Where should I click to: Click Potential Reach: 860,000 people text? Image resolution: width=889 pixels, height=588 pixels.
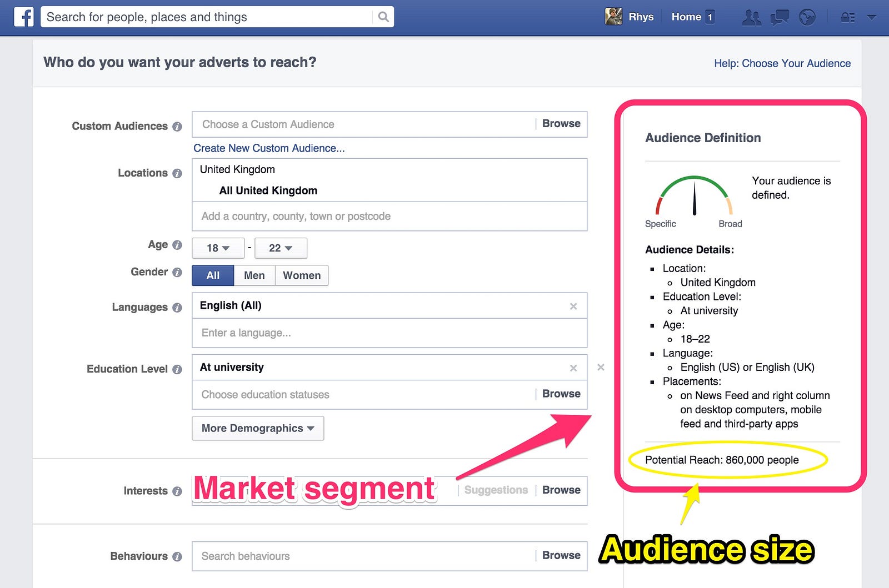(722, 460)
